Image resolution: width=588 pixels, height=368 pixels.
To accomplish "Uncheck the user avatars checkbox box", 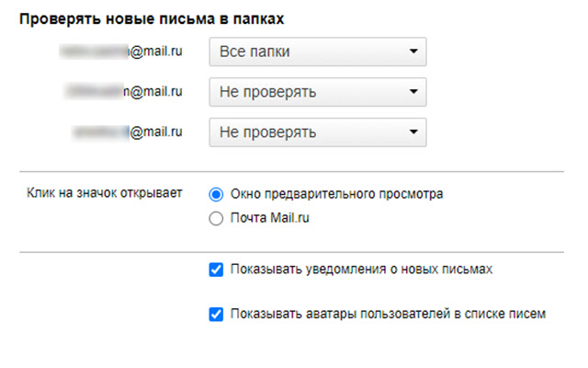I will pyautogui.click(x=217, y=315).
